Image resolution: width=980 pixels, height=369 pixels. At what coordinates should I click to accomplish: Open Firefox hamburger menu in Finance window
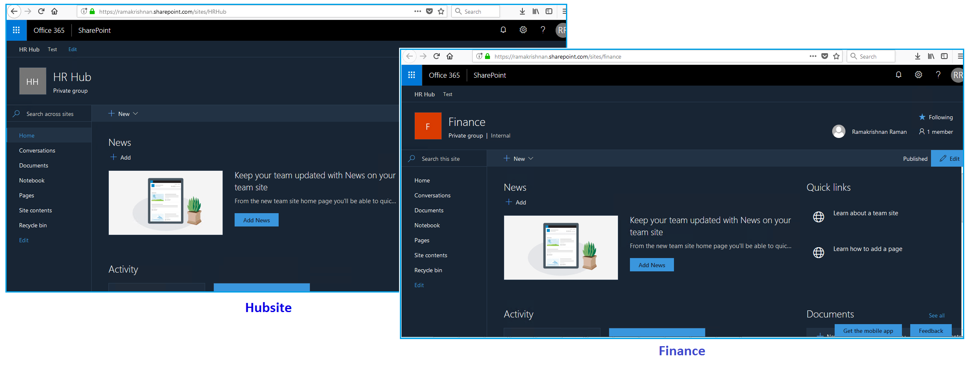(x=960, y=56)
